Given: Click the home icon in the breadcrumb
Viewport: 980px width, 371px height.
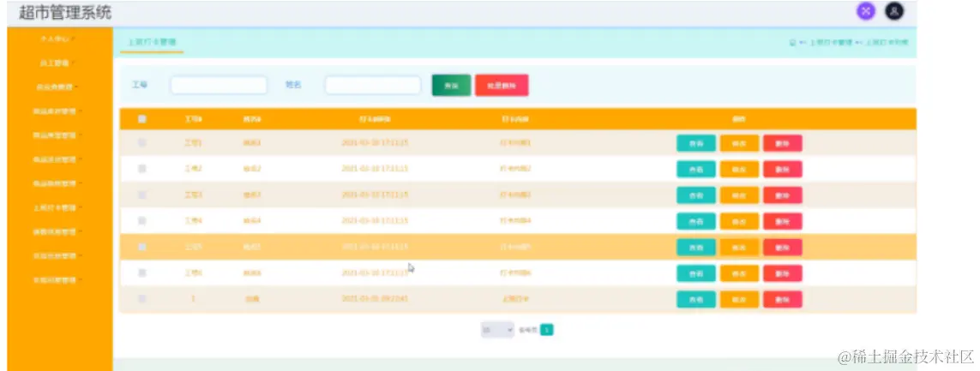Looking at the screenshot, I should (x=792, y=43).
